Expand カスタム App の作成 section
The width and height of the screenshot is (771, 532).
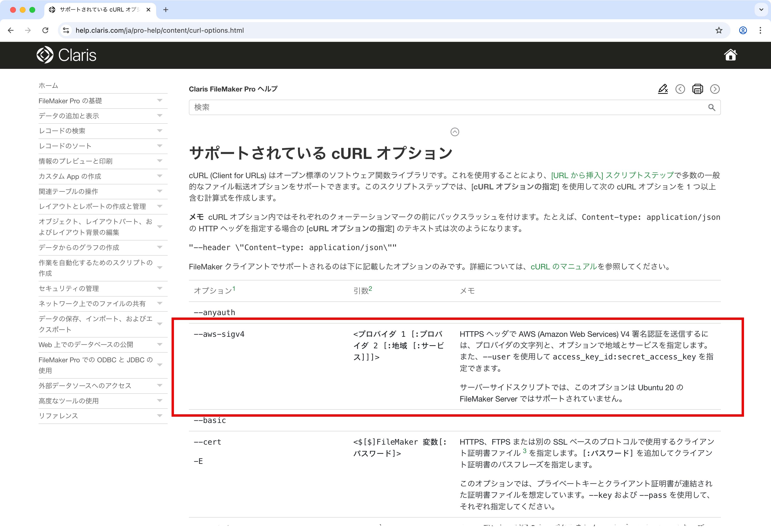pos(160,176)
